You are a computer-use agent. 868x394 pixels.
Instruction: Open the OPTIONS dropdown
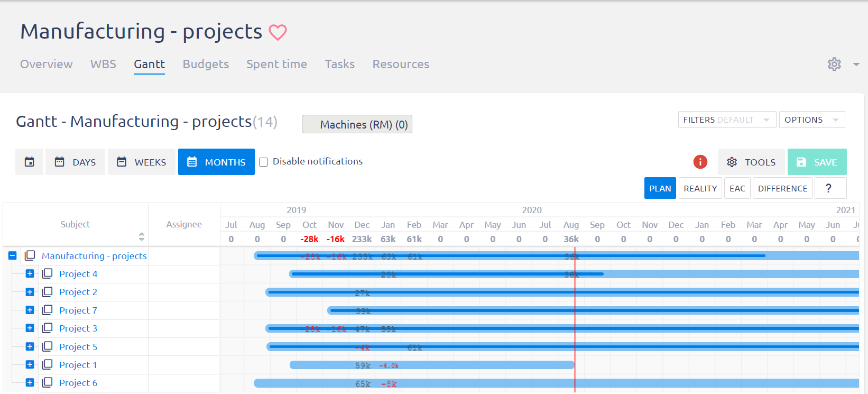tap(812, 120)
